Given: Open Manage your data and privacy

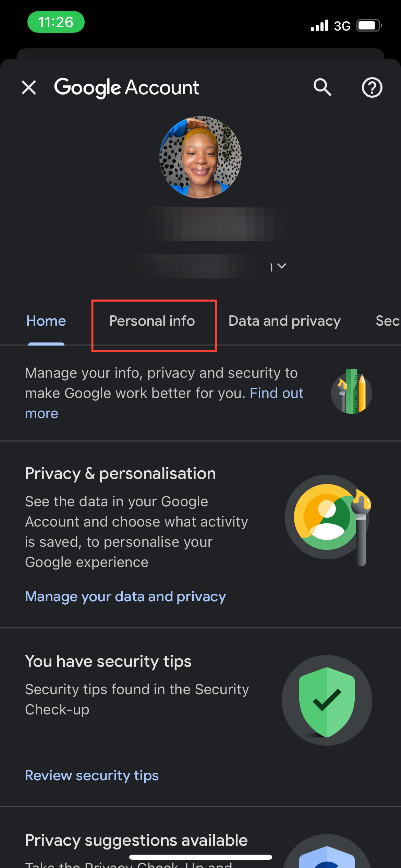Looking at the screenshot, I should pyautogui.click(x=125, y=596).
